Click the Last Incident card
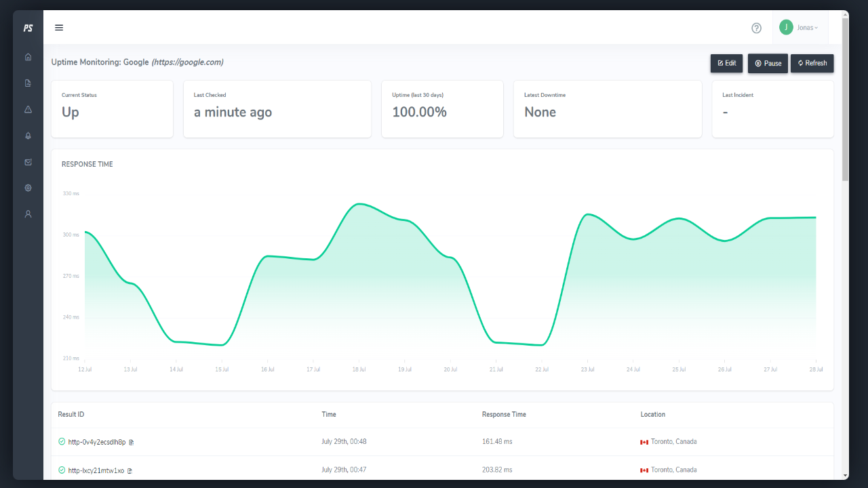 coord(773,109)
